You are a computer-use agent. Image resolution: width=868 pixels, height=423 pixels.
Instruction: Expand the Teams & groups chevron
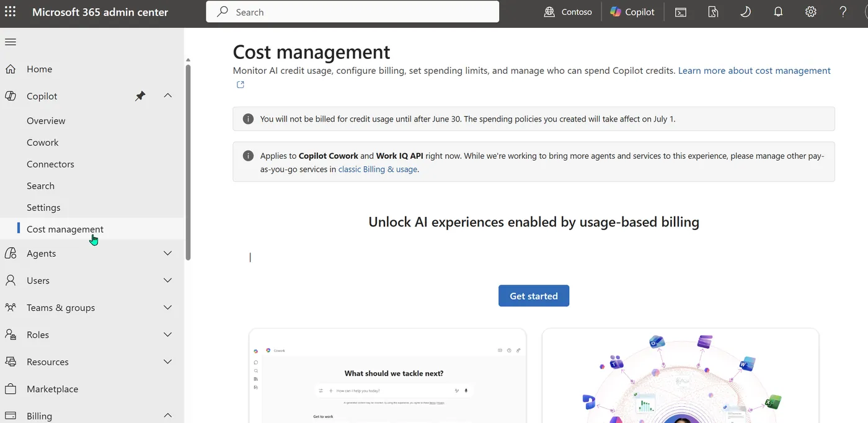(x=167, y=308)
